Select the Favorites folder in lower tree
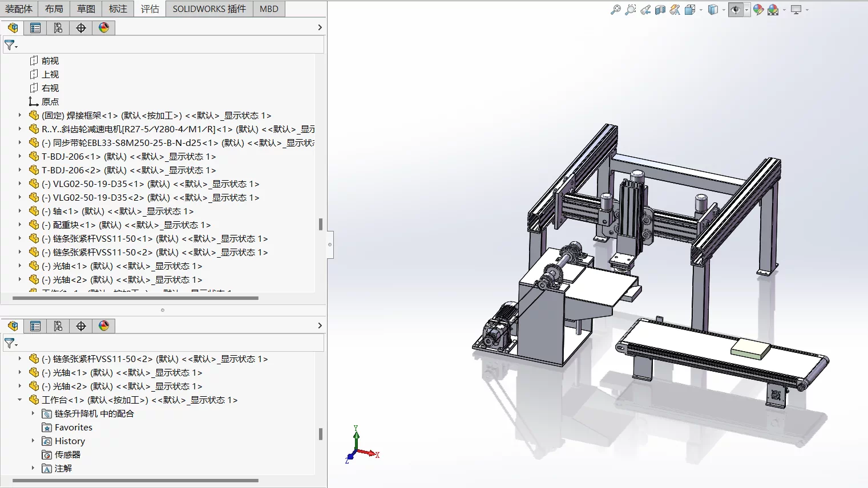868x488 pixels. click(x=67, y=427)
